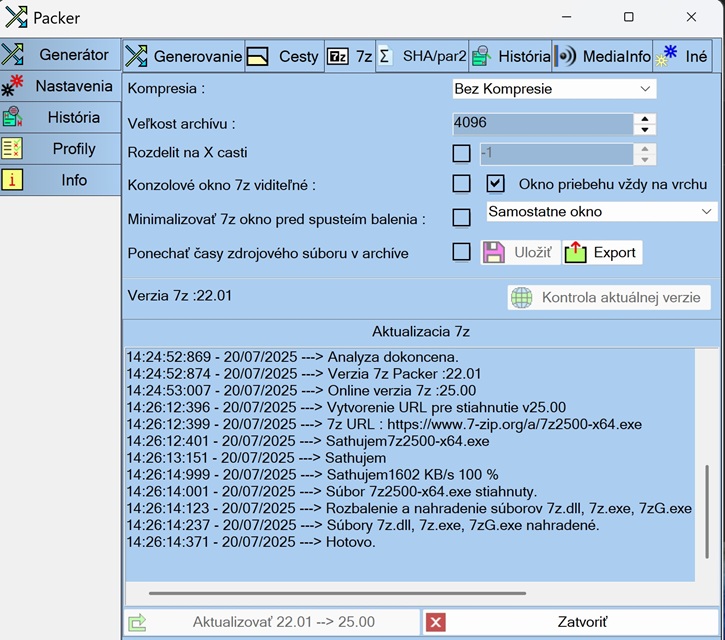The image size is (725, 640).
Task: Toggle Minimalizovať 7z okno checkbox
Action: tap(461, 217)
